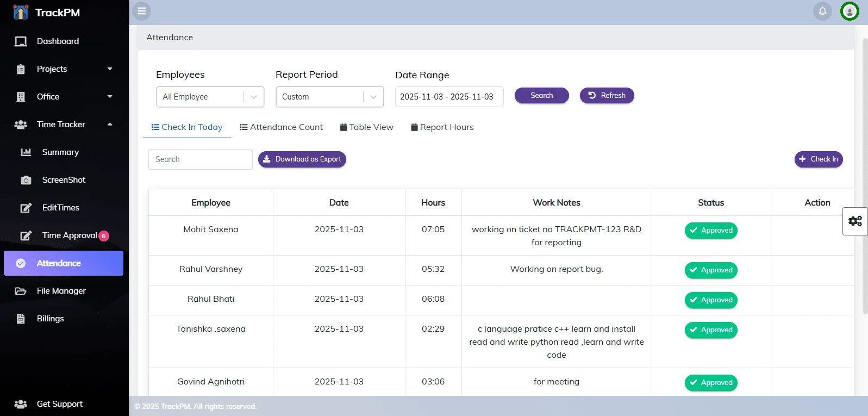Switch to Table View tab
The width and height of the screenshot is (868, 416).
367,127
